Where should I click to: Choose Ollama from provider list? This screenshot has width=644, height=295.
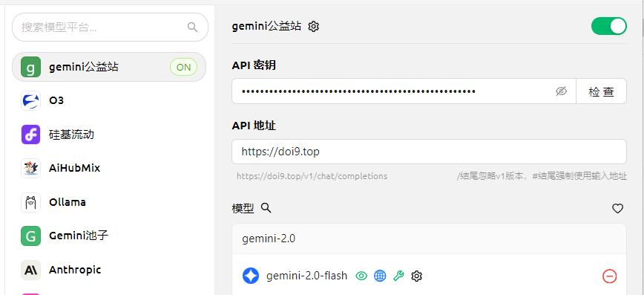pos(109,202)
